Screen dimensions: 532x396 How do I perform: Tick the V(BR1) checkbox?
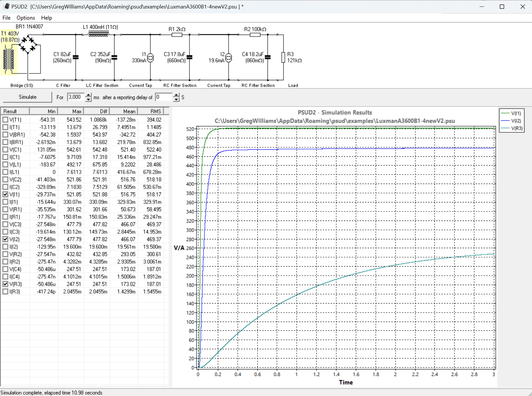pos(5,135)
